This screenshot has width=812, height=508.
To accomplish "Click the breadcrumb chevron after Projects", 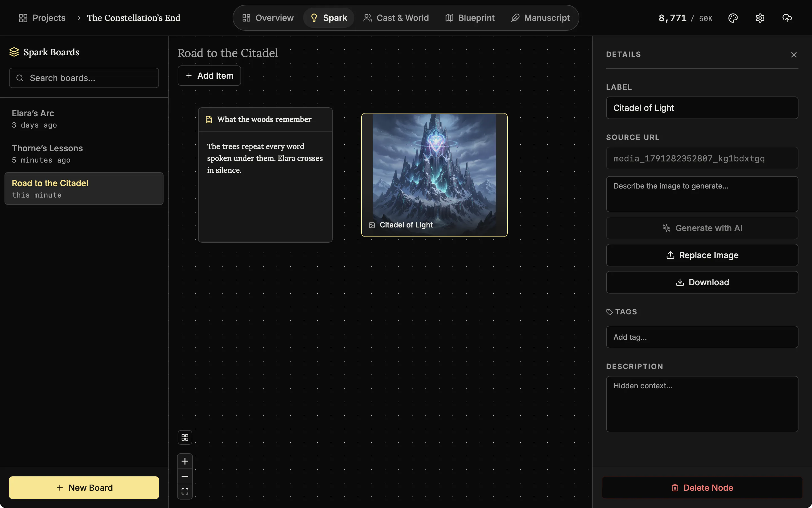I will (79, 18).
